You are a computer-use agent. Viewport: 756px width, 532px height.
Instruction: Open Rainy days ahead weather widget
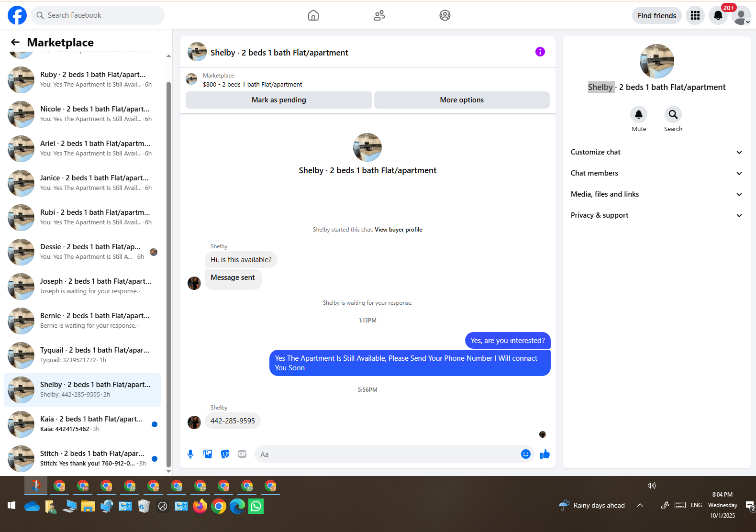[x=592, y=505]
